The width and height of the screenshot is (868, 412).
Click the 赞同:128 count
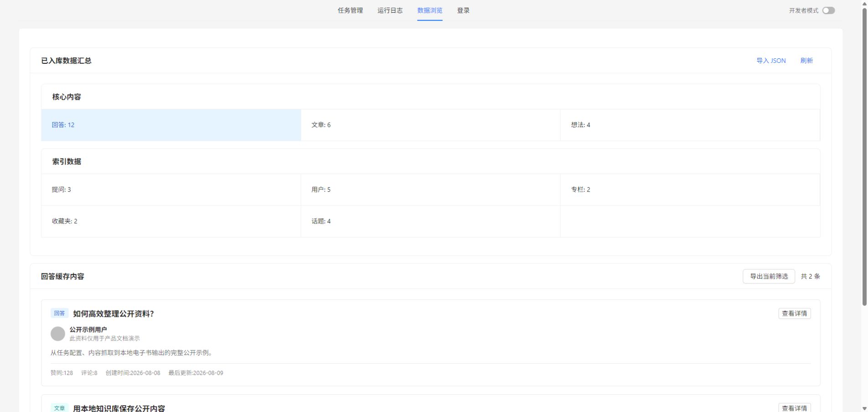(x=62, y=373)
